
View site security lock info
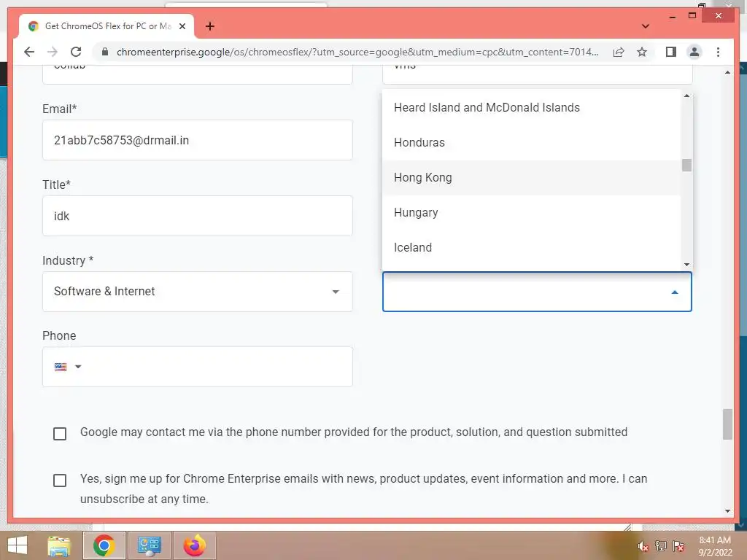pos(105,52)
